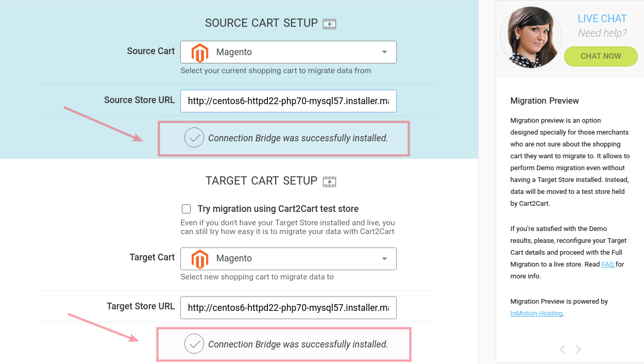Open the Source Cart dropdown
Viewport: 644px width, 364px height.
click(289, 52)
